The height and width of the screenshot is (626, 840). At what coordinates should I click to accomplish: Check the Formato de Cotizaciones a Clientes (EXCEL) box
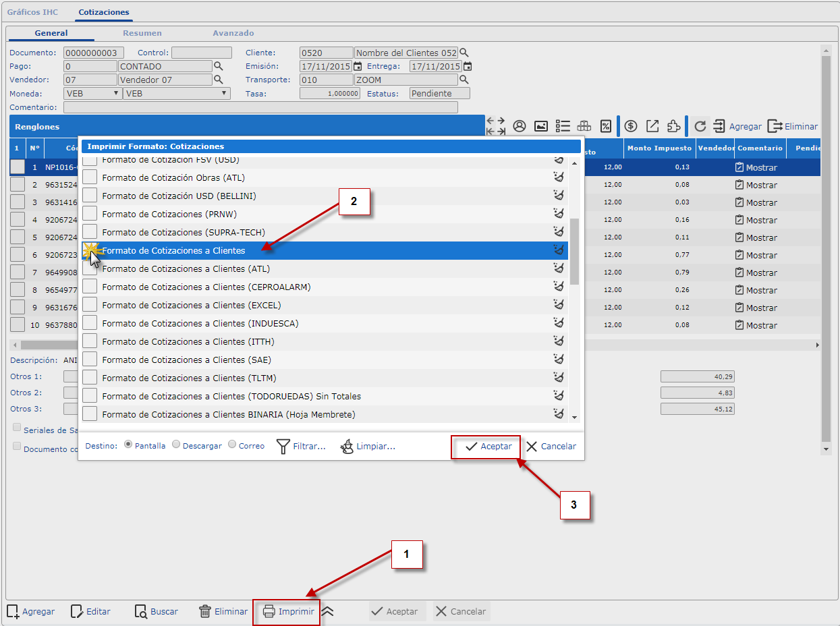(x=90, y=305)
